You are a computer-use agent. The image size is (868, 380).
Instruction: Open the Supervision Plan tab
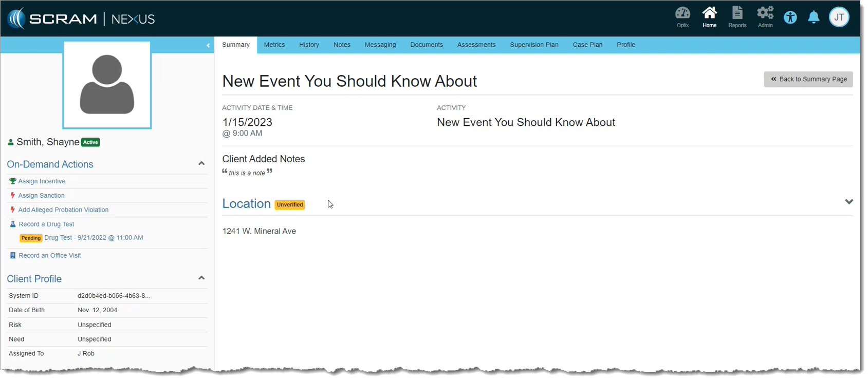(534, 45)
